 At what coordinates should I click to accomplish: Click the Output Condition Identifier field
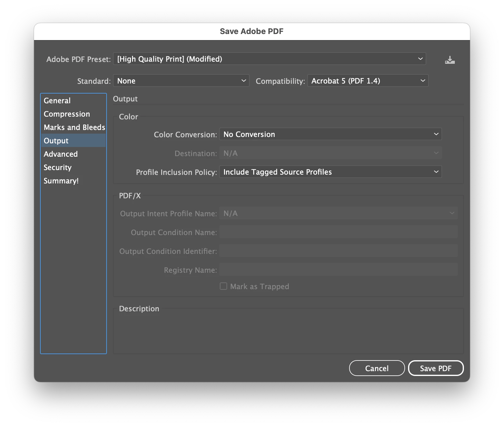339,251
